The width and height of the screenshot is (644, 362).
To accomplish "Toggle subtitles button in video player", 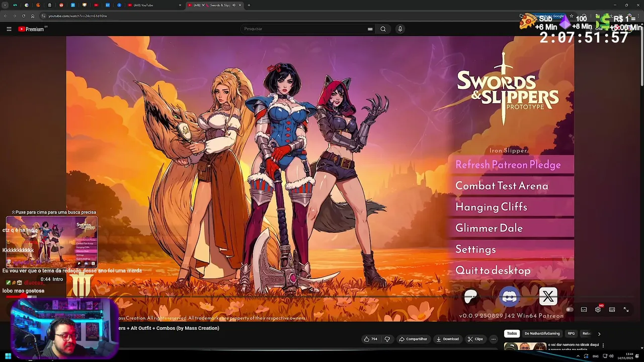I will [x=584, y=310].
